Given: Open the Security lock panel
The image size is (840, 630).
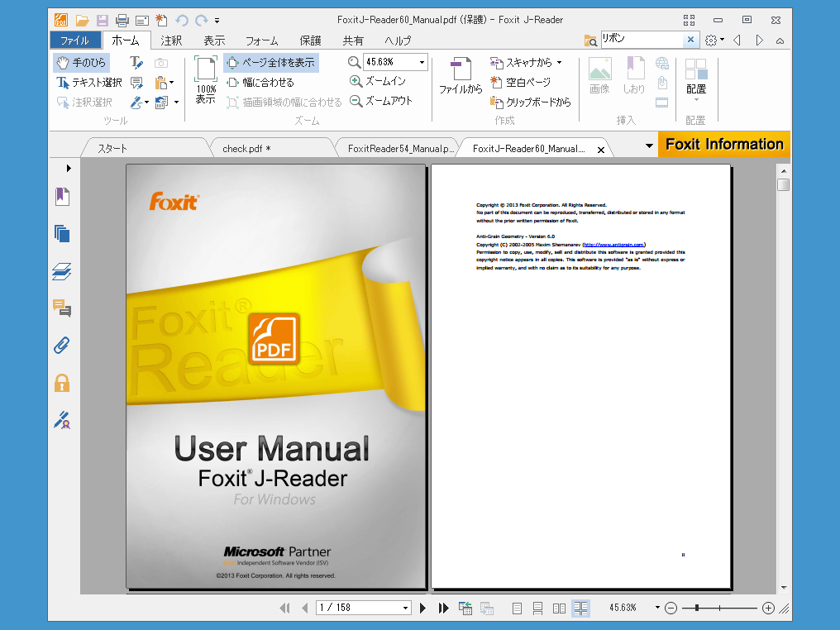Looking at the screenshot, I should tap(62, 383).
